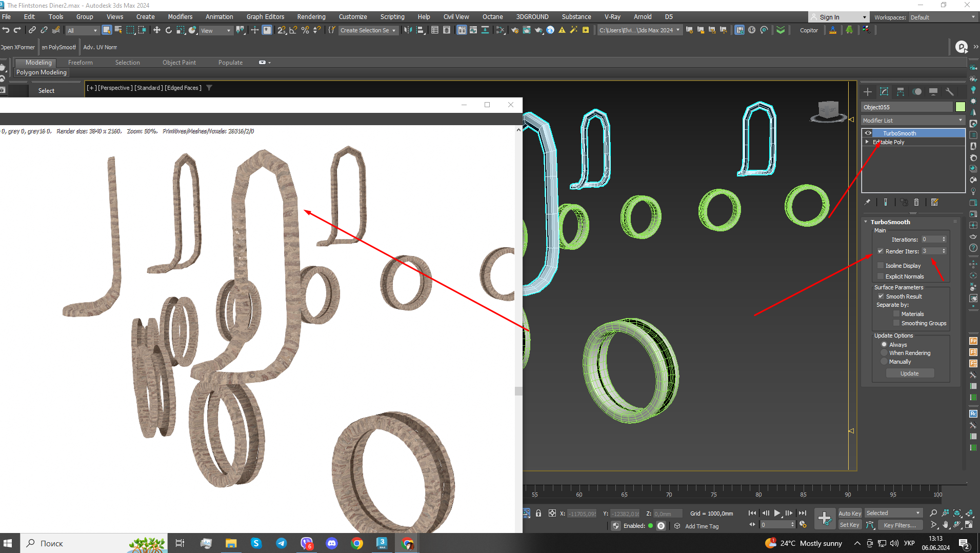Toggle the selection lock icon

(538, 513)
